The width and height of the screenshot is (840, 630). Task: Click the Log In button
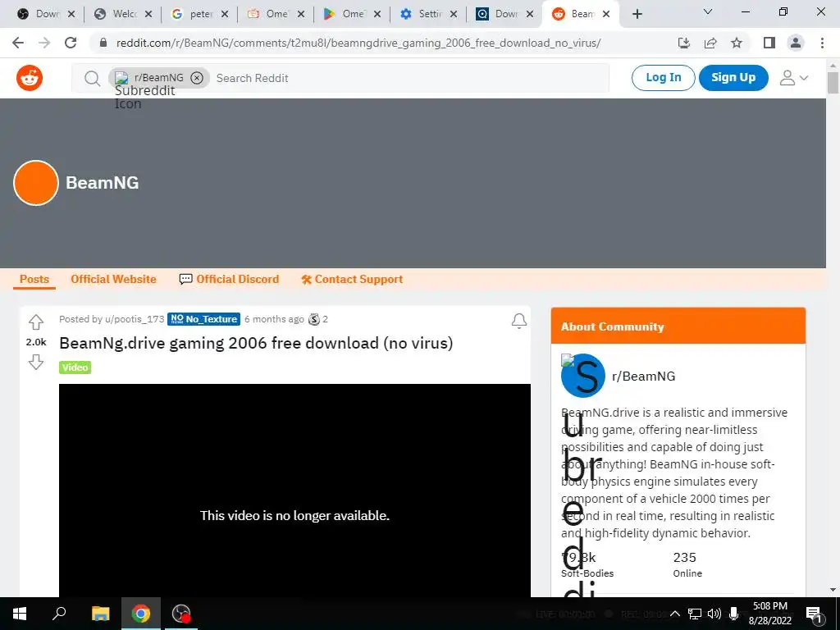663,78
